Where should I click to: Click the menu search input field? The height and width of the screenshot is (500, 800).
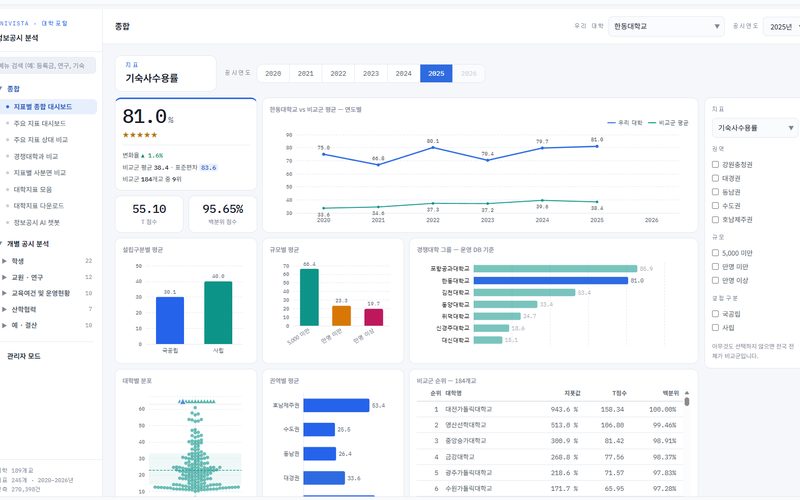coord(47,65)
